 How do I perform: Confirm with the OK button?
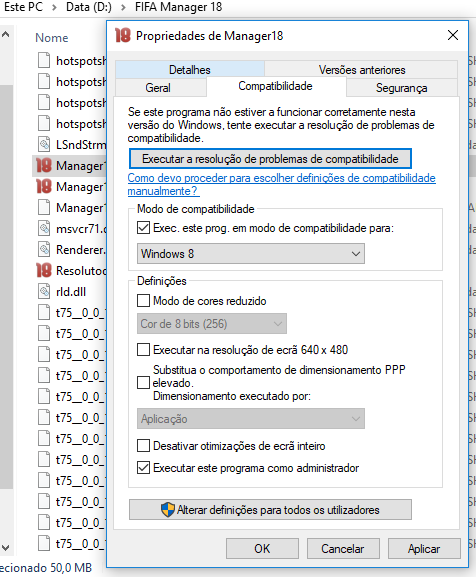pos(262,549)
